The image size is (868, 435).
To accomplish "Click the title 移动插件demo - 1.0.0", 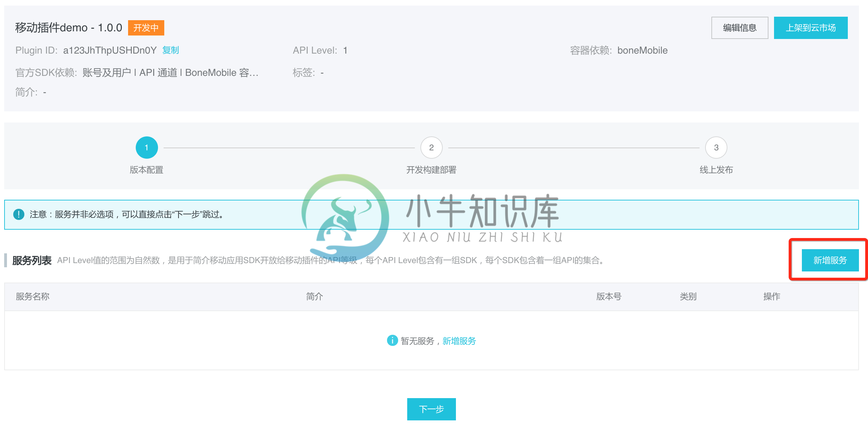I will pos(69,28).
